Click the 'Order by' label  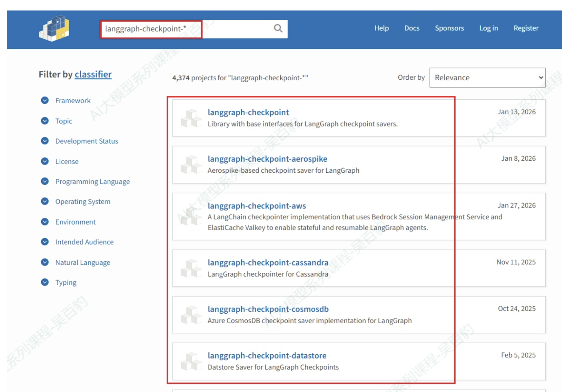(x=411, y=77)
